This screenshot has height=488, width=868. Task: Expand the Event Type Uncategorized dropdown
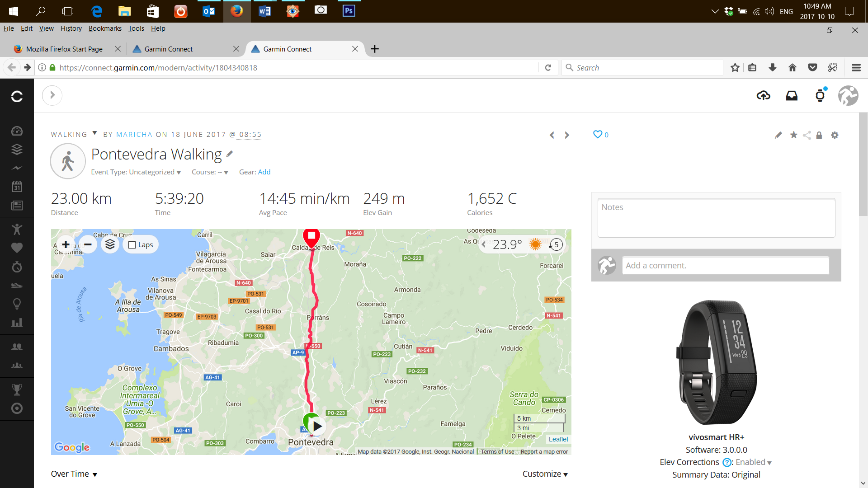136,172
